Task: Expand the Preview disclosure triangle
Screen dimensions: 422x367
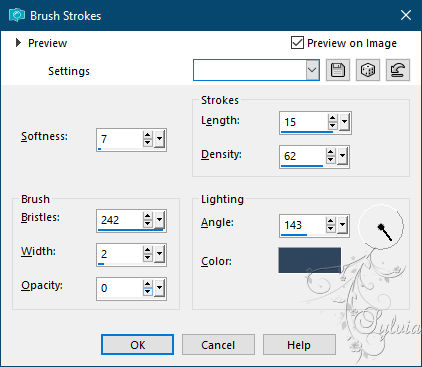Action: point(18,43)
